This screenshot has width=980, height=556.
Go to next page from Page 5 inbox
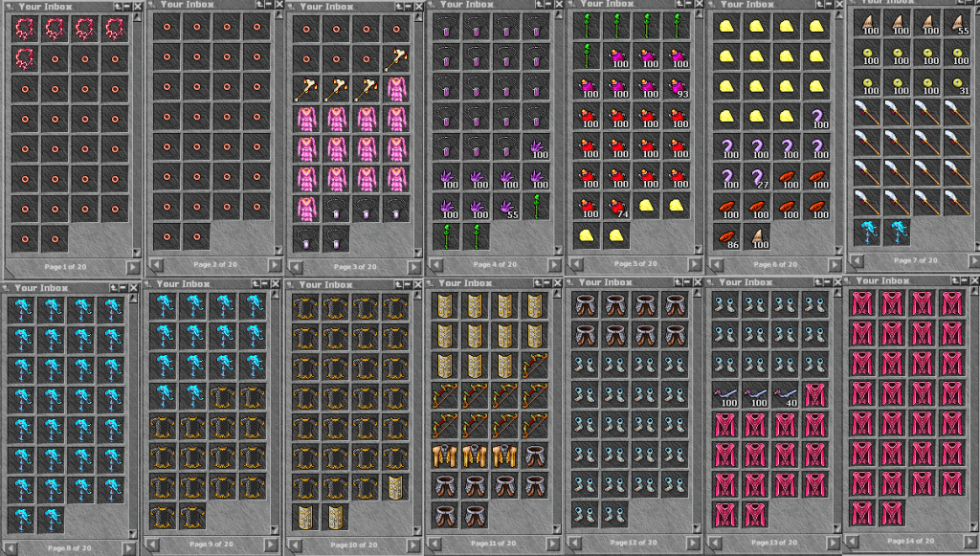coord(694,264)
